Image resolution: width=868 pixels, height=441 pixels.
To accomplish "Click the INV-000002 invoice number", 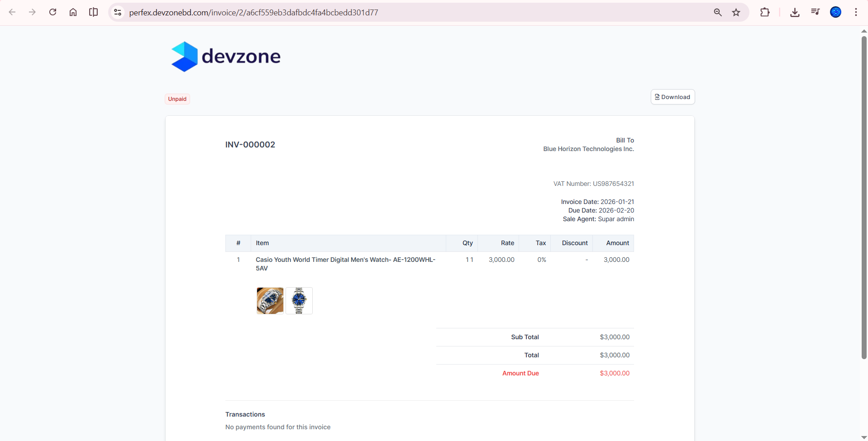I will [250, 145].
